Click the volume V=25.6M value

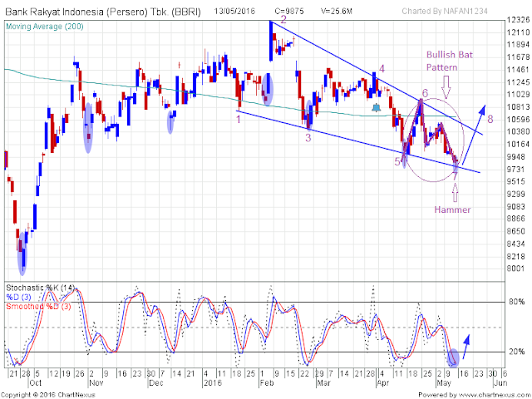point(336,11)
